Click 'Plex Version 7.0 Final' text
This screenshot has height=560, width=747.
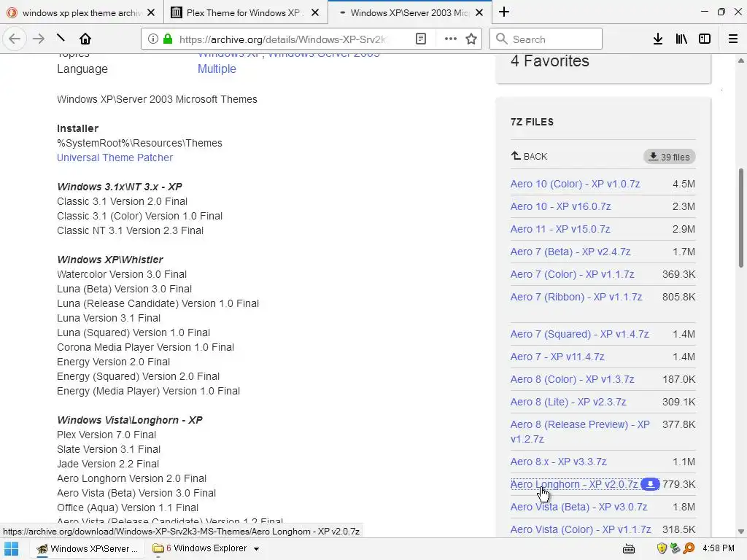point(107,435)
